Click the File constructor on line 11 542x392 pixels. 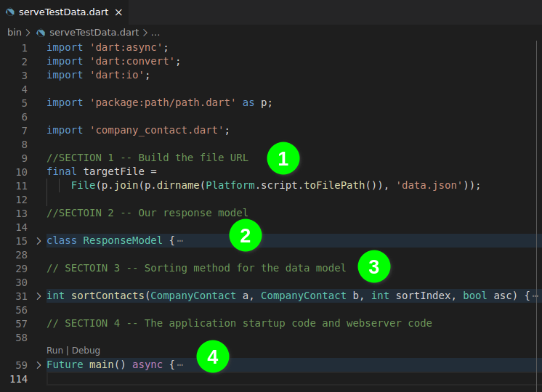(84, 185)
